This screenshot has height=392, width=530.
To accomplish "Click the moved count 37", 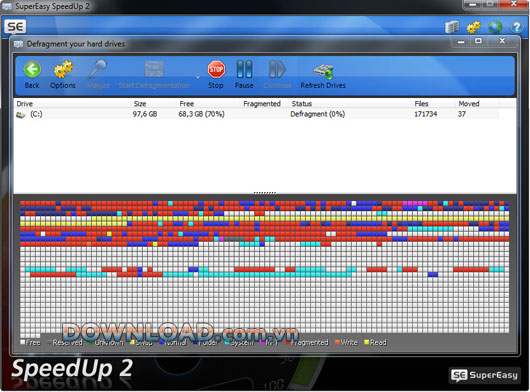I will pos(462,114).
